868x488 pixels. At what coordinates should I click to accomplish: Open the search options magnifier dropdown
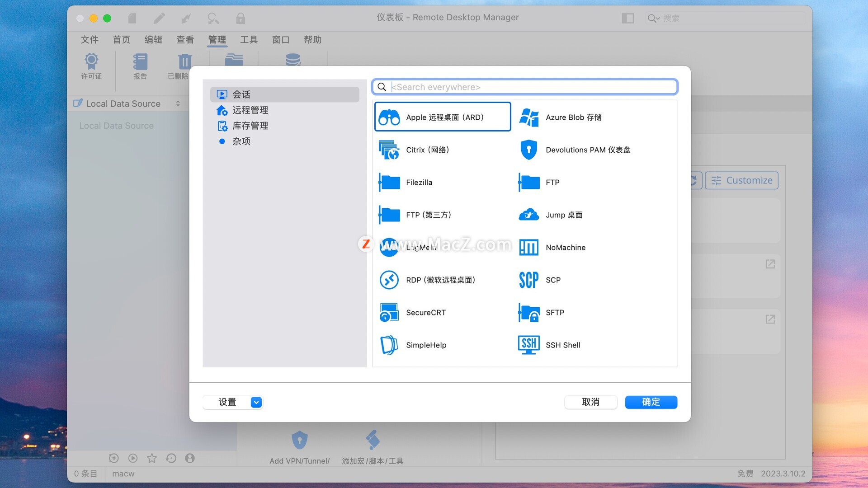[653, 18]
